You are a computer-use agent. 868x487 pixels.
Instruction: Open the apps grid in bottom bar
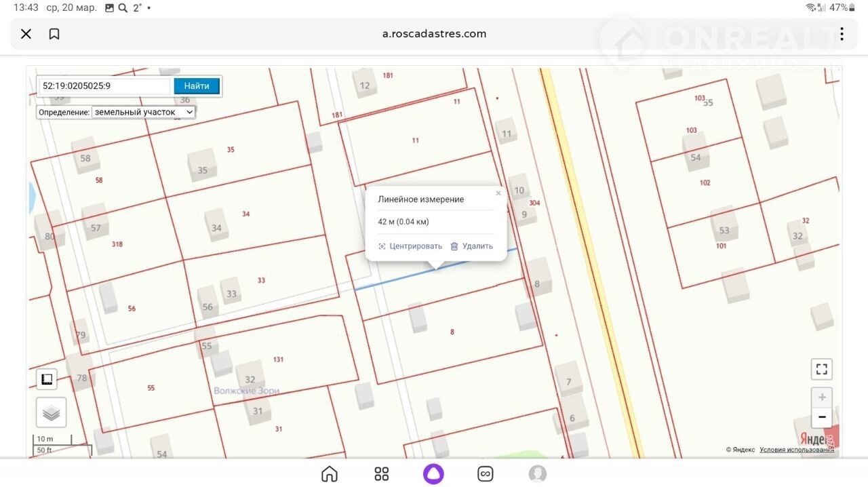[x=382, y=473]
